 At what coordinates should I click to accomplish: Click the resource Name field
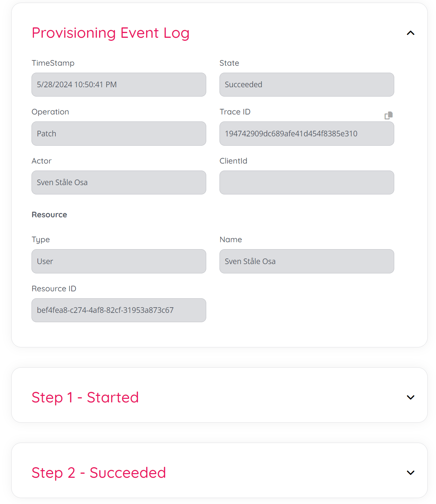(306, 261)
